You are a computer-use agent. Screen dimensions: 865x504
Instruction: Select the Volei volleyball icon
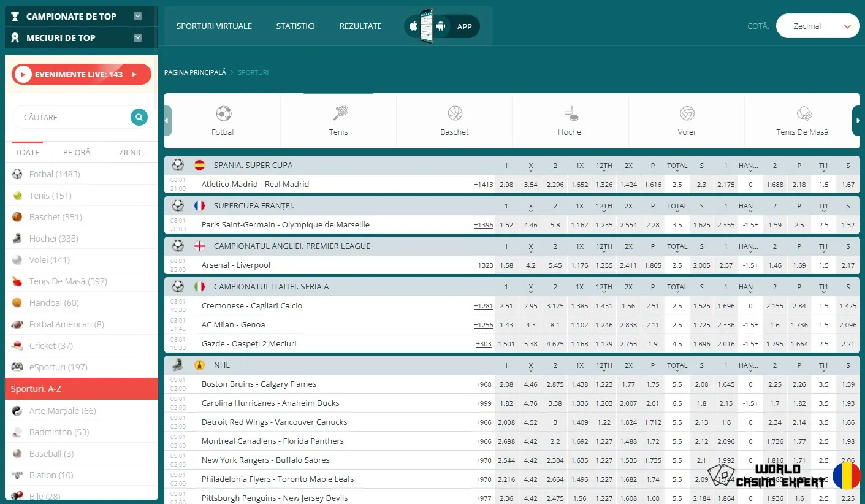(685, 115)
